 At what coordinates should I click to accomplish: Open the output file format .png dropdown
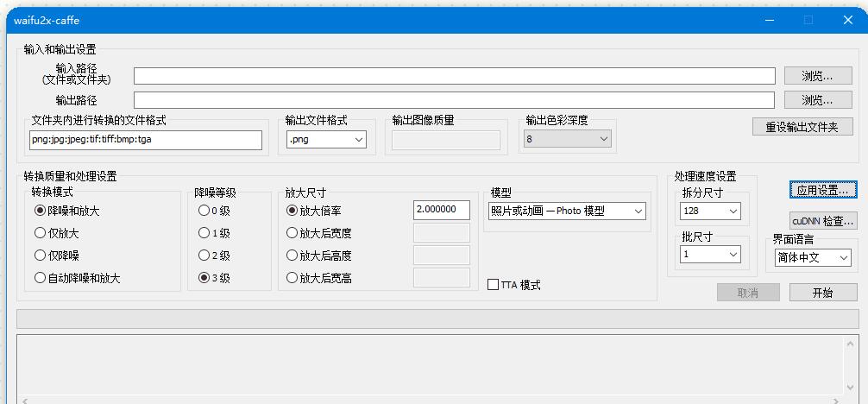coord(326,139)
